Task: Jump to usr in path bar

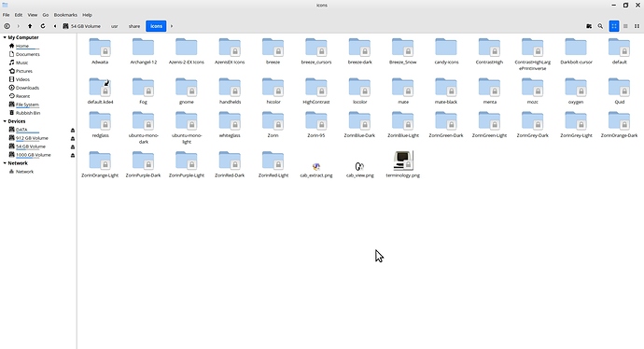Action: coord(115,26)
